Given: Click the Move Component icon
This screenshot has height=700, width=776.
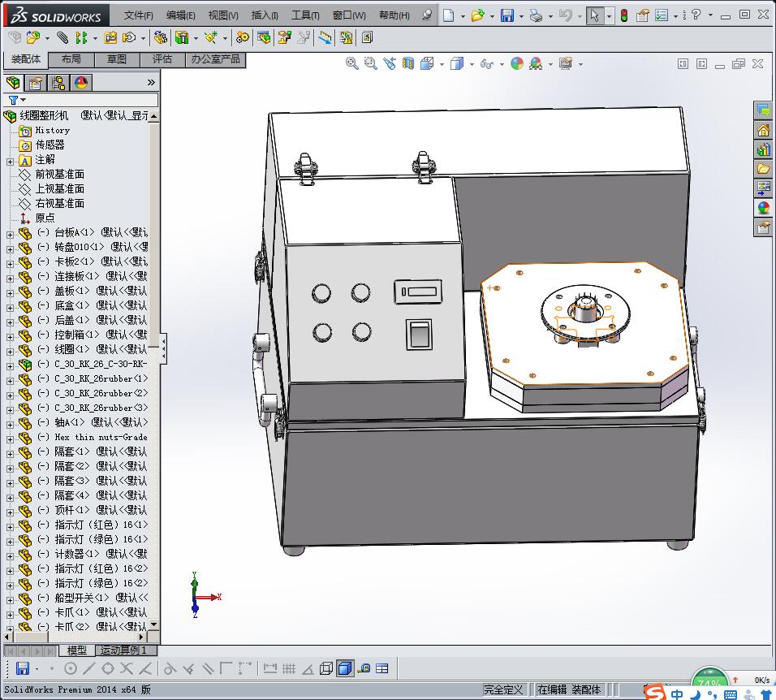Looking at the screenshot, I should pyautogui.click(x=129, y=37).
